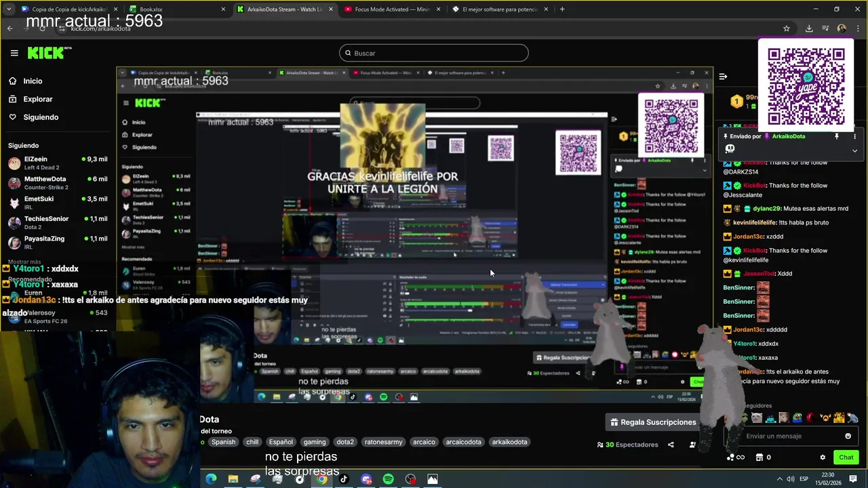The width and height of the screenshot is (868, 488).
Task: Open chat settings gear icon
Action: pyautogui.click(x=823, y=457)
